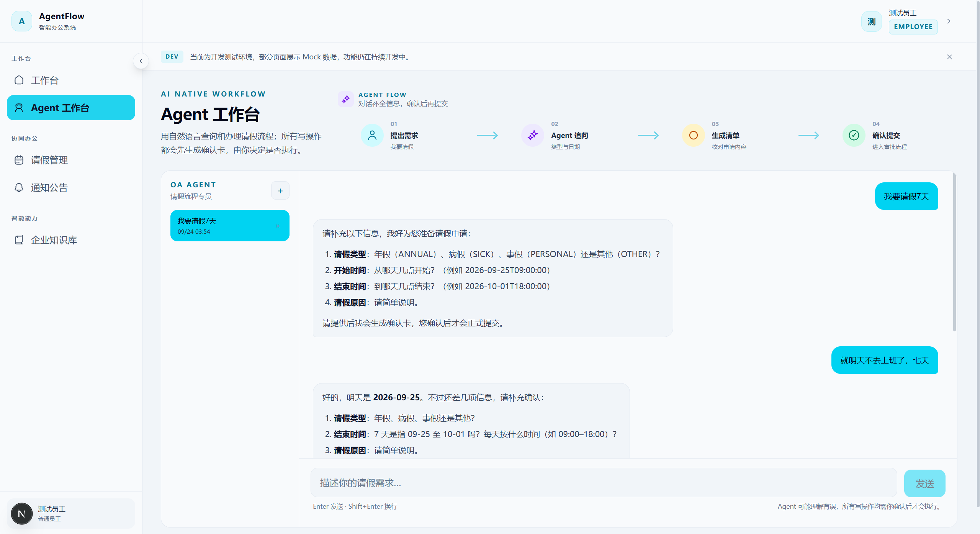Click the 发送 button
980x534 pixels.
[x=924, y=483]
